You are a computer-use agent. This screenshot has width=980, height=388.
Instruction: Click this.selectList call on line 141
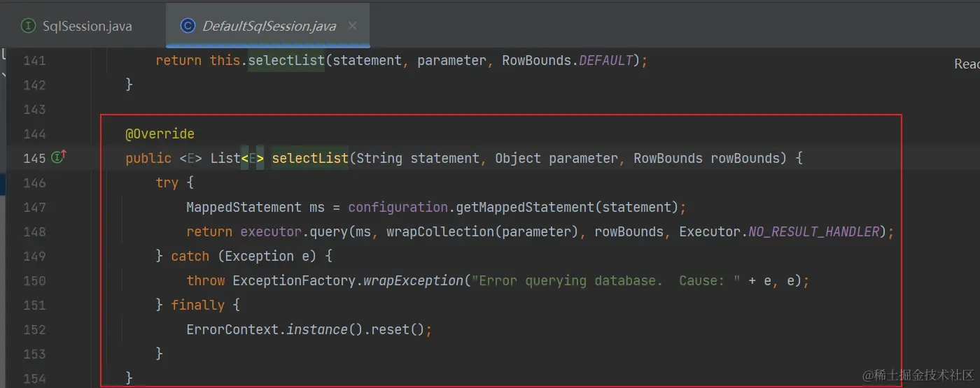[x=267, y=61]
